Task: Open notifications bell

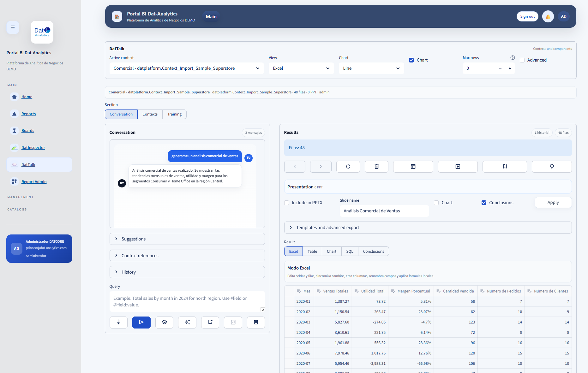Action: pos(548,16)
